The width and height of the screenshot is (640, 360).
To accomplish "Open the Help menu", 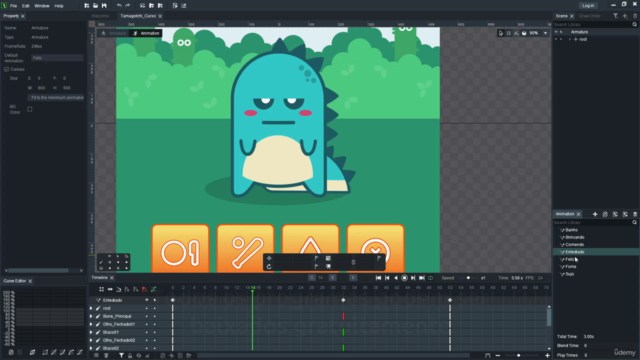I will [x=59, y=6].
